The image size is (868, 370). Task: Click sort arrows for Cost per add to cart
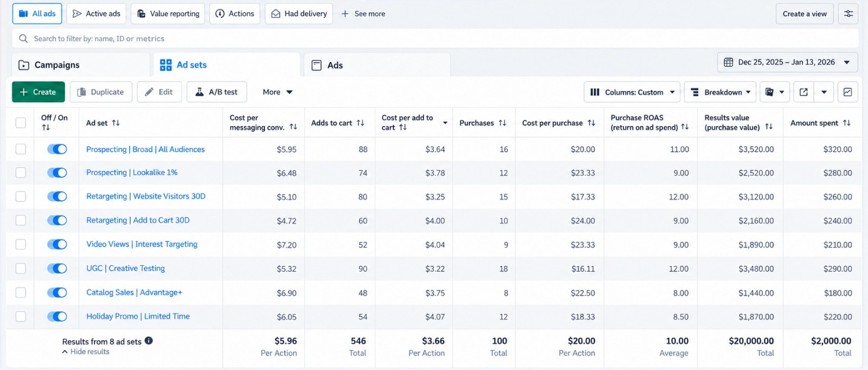point(403,127)
